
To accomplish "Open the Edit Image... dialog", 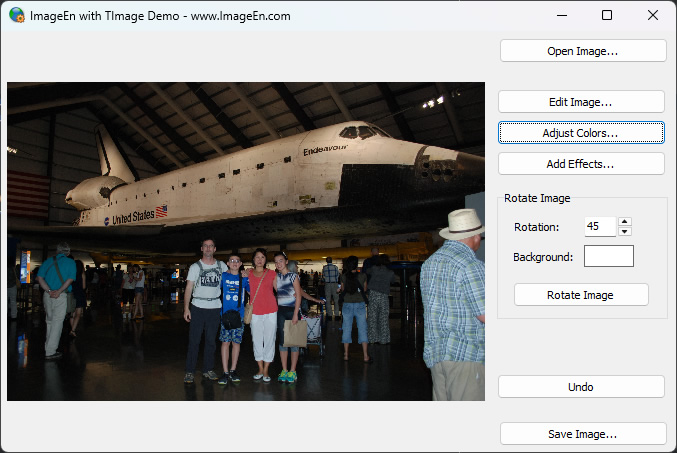I will (x=581, y=102).
